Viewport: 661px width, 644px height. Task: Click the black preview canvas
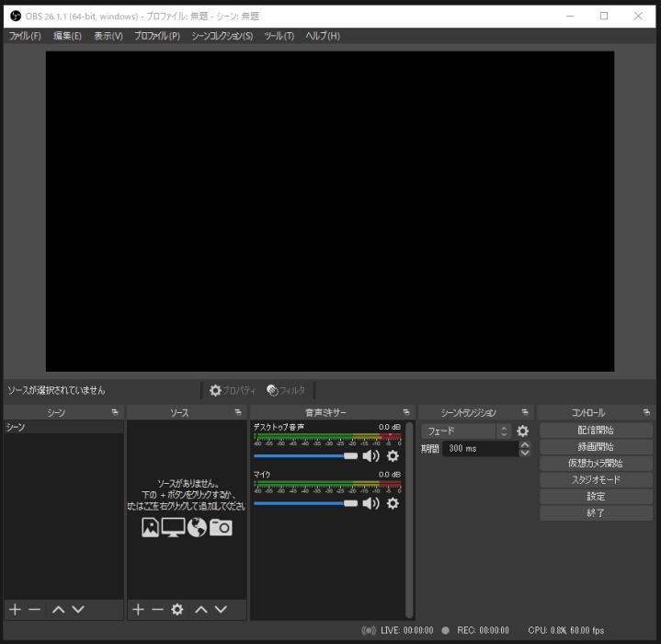[x=330, y=212]
